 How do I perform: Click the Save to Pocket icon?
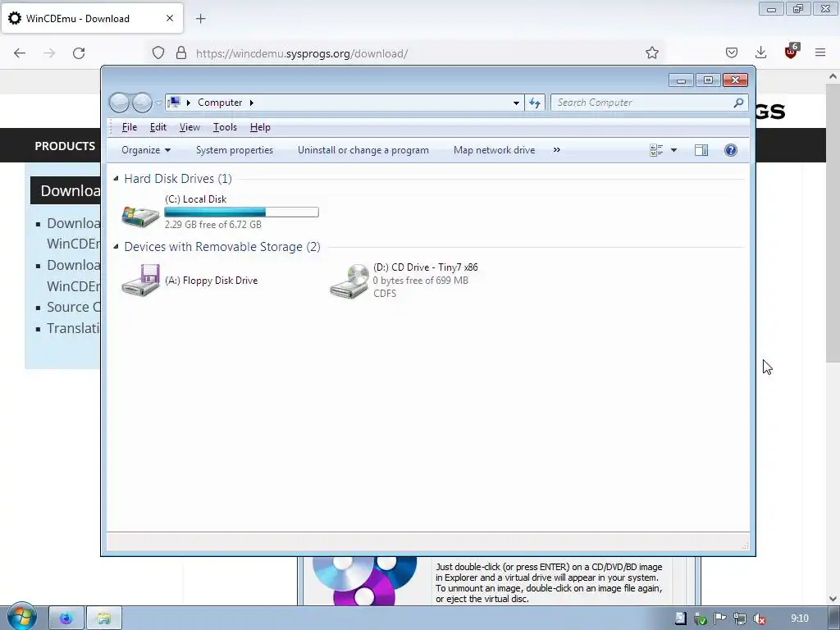tap(731, 52)
